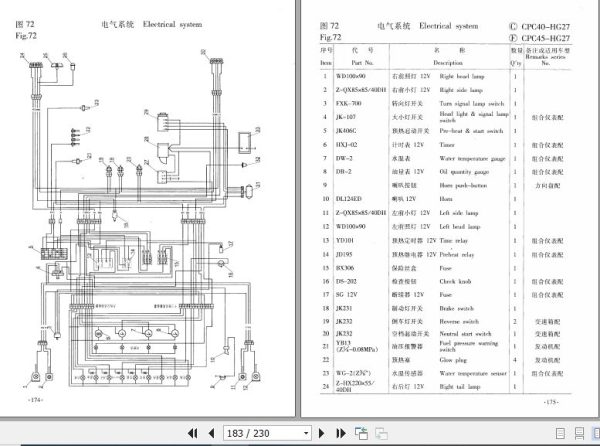Click part number DS-202

(x=346, y=281)
